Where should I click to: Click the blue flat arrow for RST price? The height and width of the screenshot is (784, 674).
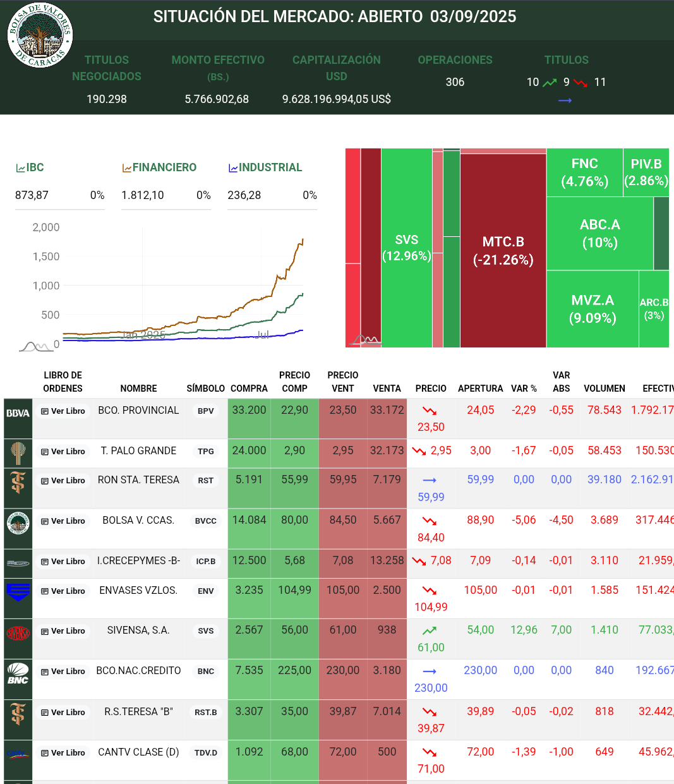tap(430, 480)
